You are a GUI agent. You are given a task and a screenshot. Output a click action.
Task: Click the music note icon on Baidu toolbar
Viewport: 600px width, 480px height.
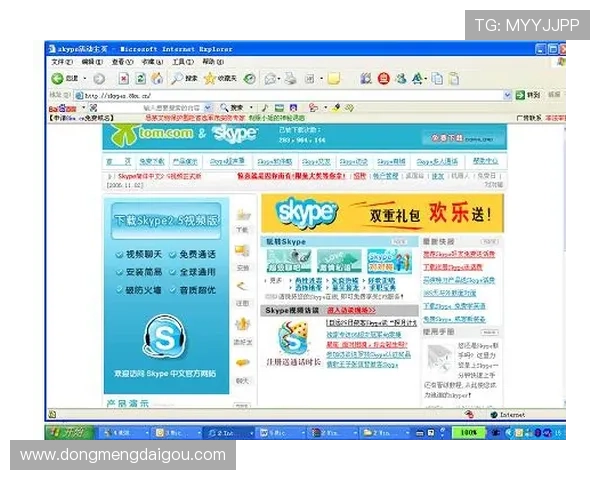(x=265, y=108)
